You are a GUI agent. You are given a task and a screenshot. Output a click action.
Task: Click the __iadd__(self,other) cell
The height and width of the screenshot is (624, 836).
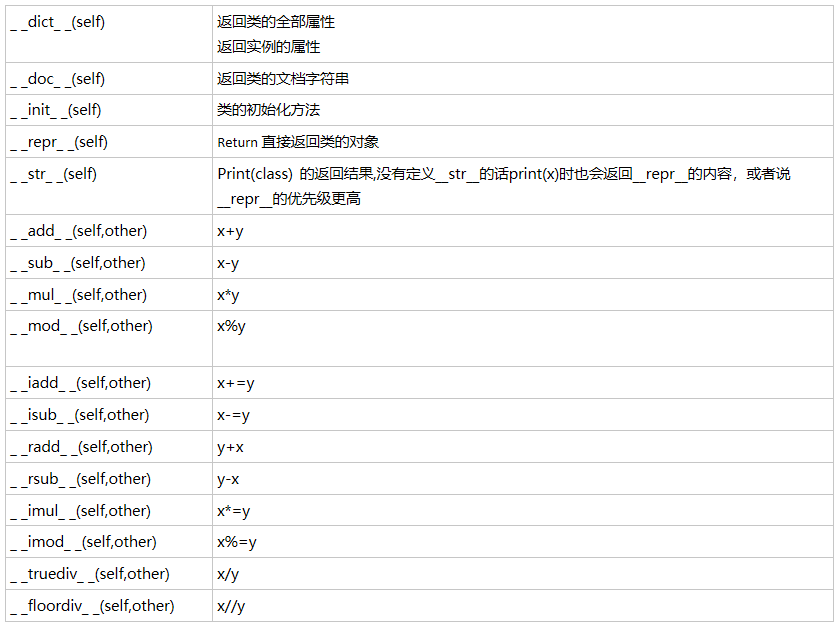(x=81, y=383)
